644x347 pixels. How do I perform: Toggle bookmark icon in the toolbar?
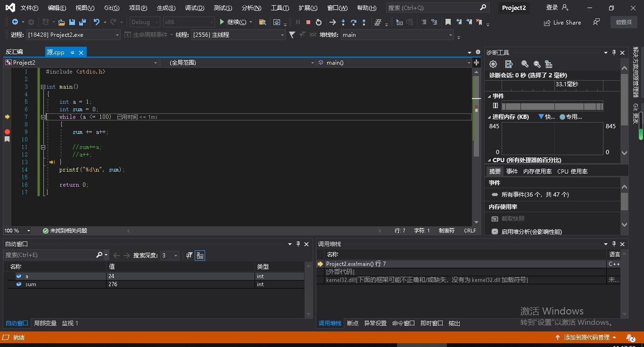448,22
